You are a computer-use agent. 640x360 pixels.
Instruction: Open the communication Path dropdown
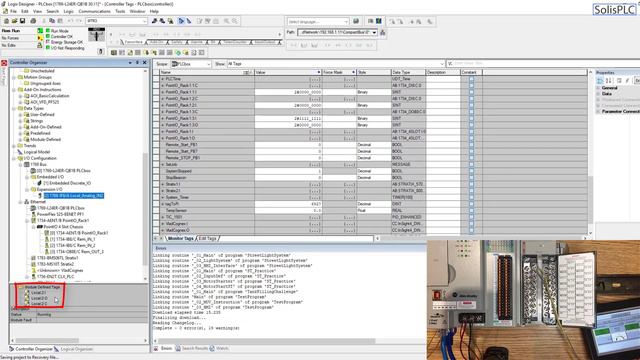pyautogui.click(x=374, y=32)
